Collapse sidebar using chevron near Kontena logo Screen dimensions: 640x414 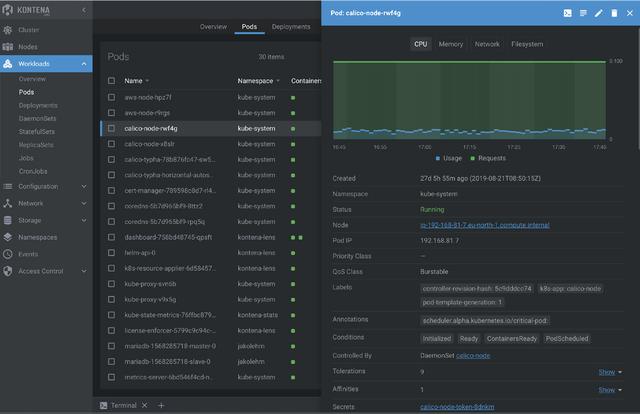click(x=83, y=11)
